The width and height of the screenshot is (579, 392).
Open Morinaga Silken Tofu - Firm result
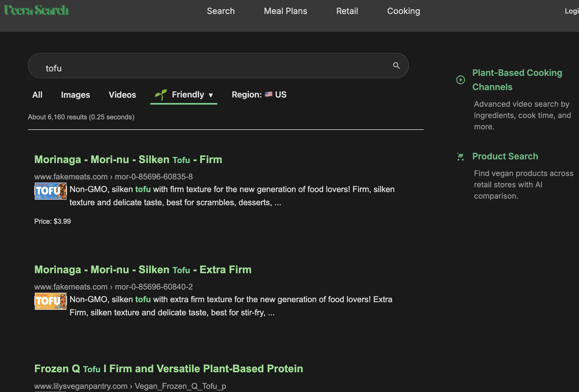pyautogui.click(x=128, y=160)
